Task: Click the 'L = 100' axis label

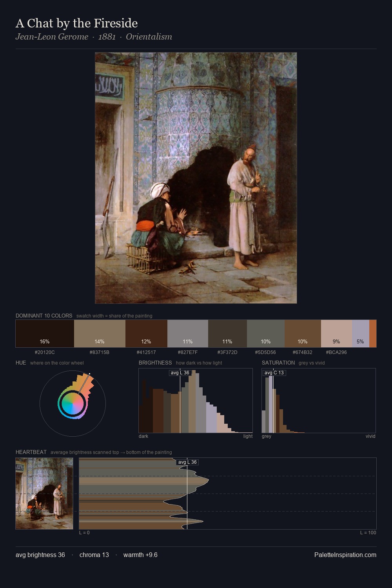Action: pyautogui.click(x=368, y=532)
